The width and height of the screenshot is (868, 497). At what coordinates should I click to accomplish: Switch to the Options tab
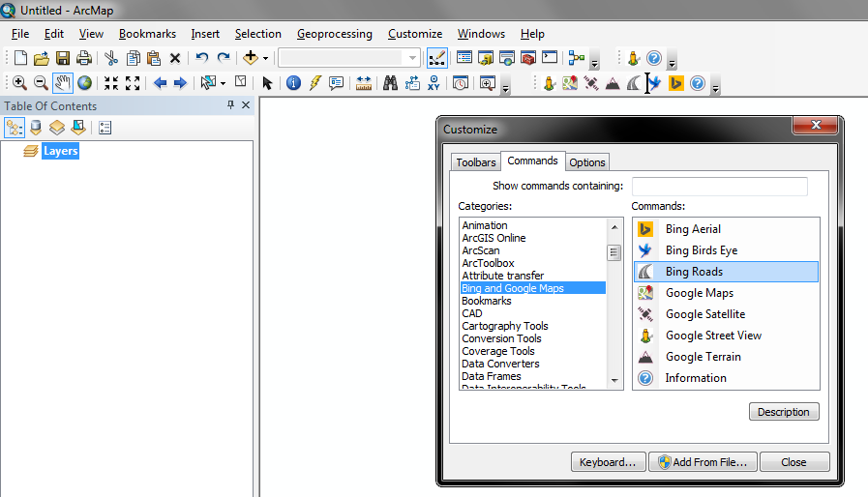coord(586,162)
